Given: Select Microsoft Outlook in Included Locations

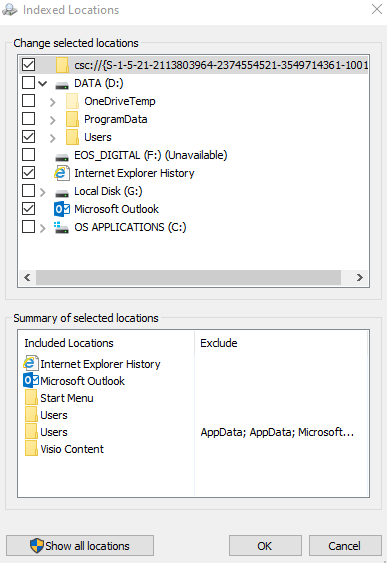Looking at the screenshot, I should point(82,381).
